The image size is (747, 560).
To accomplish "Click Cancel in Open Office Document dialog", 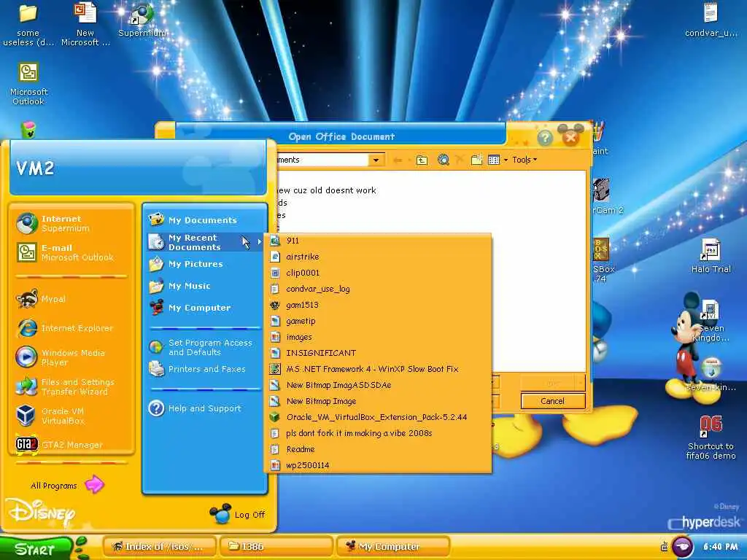I will point(553,402).
